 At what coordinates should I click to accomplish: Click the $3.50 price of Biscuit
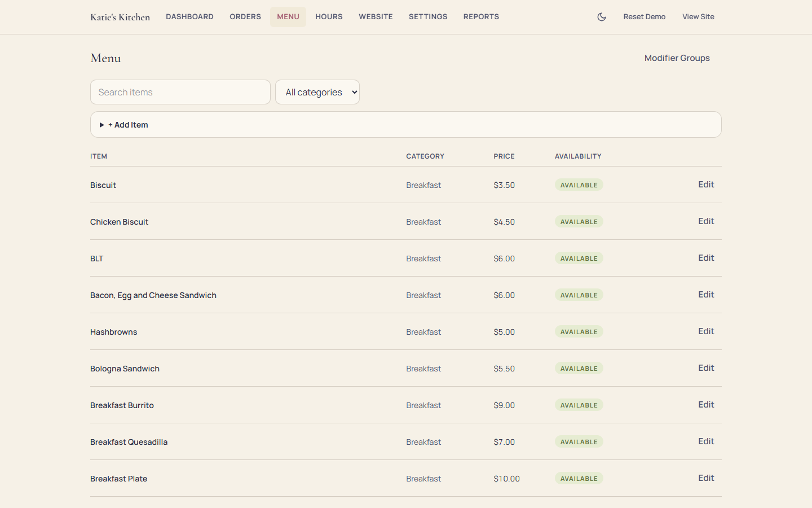pos(504,185)
